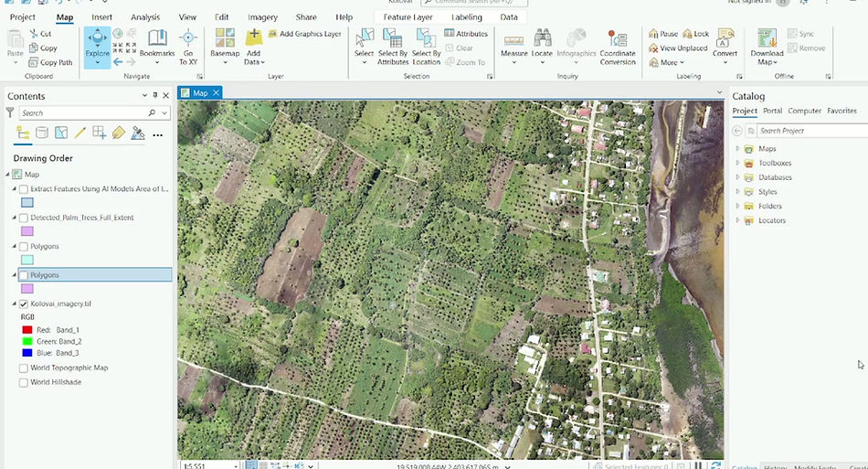Open the Feature Layer contextual tab
The width and height of the screenshot is (868, 469).
(408, 17)
